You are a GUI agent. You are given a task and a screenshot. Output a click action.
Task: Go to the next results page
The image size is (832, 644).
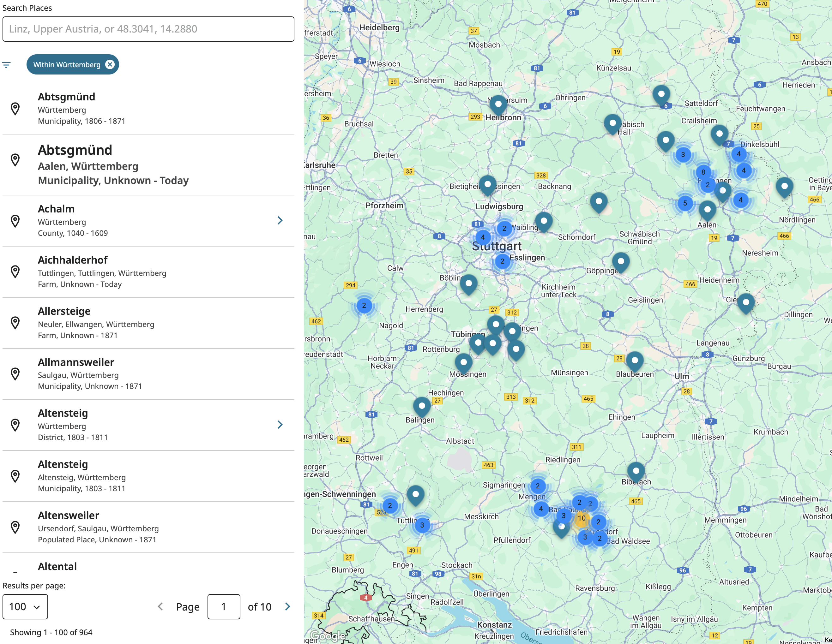coord(288,606)
